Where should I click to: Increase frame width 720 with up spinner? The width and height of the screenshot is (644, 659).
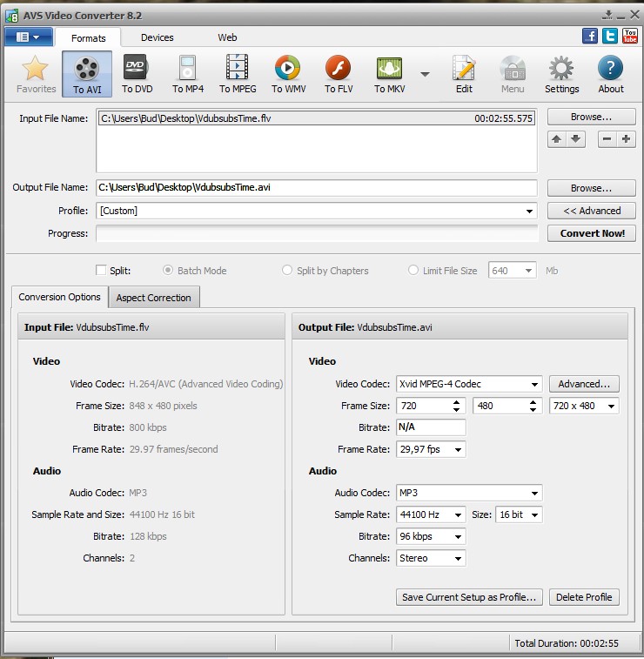(456, 402)
